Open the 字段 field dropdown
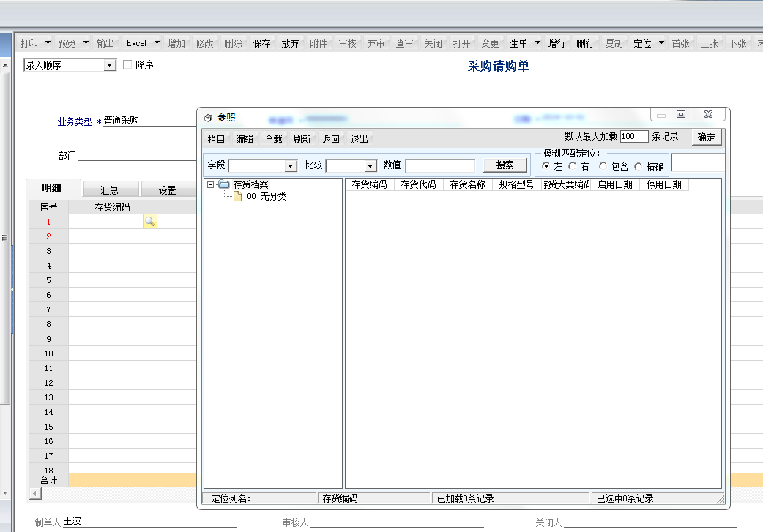The image size is (763, 532). pos(291,166)
